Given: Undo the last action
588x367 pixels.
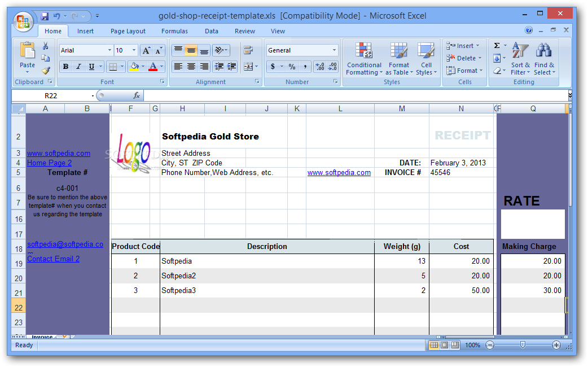Looking at the screenshot, I should (56, 16).
